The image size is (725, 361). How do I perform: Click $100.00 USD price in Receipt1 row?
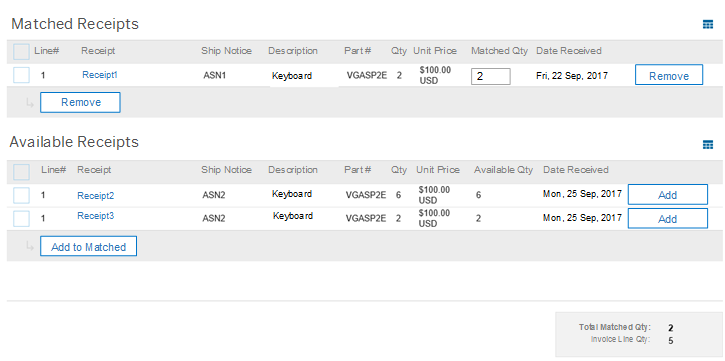coord(435,75)
